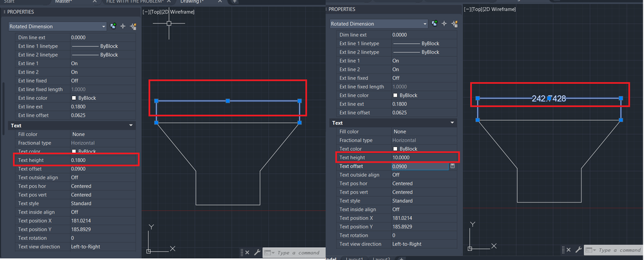Screen dimensions: 644x260
Task: Open calculator icon next to Text offset field
Action: pos(453,166)
